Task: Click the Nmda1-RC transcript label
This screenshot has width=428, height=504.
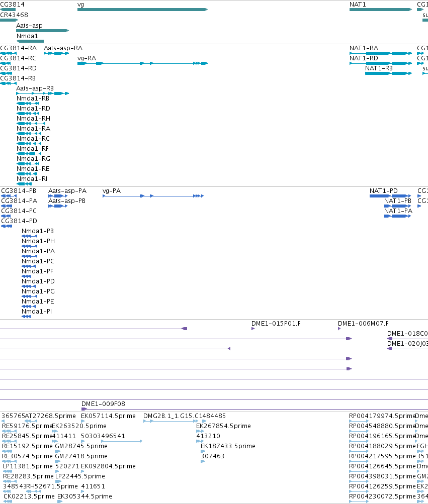Action: pyautogui.click(x=33, y=139)
